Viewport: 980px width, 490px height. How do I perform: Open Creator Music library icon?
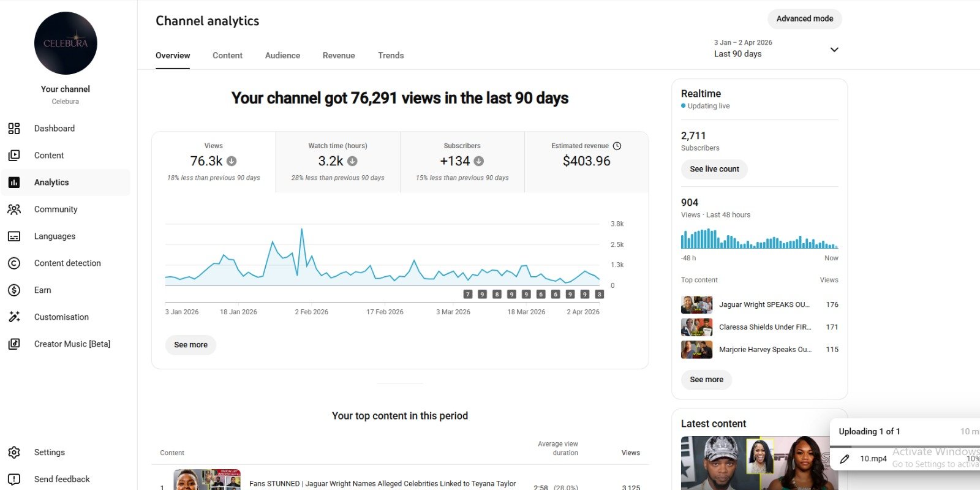click(14, 344)
